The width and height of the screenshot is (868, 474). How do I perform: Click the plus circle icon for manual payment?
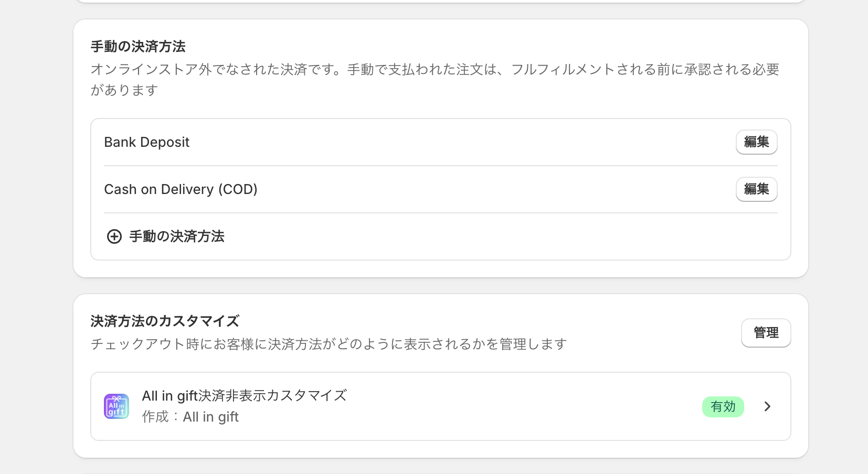click(x=114, y=236)
